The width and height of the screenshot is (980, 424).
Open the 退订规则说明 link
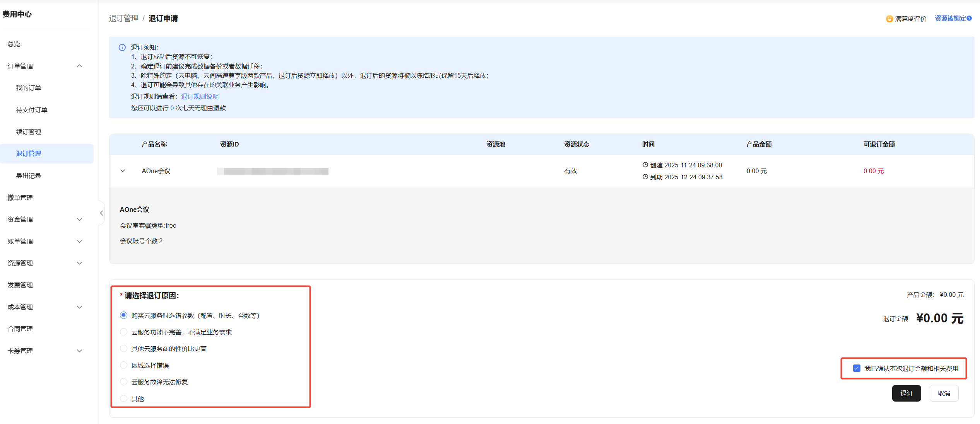(200, 96)
